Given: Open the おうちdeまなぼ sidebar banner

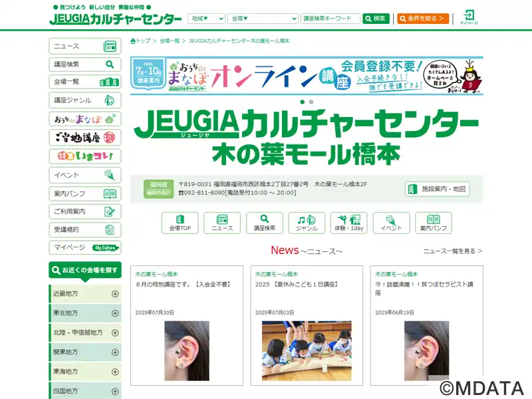Looking at the screenshot, I should [85, 119].
